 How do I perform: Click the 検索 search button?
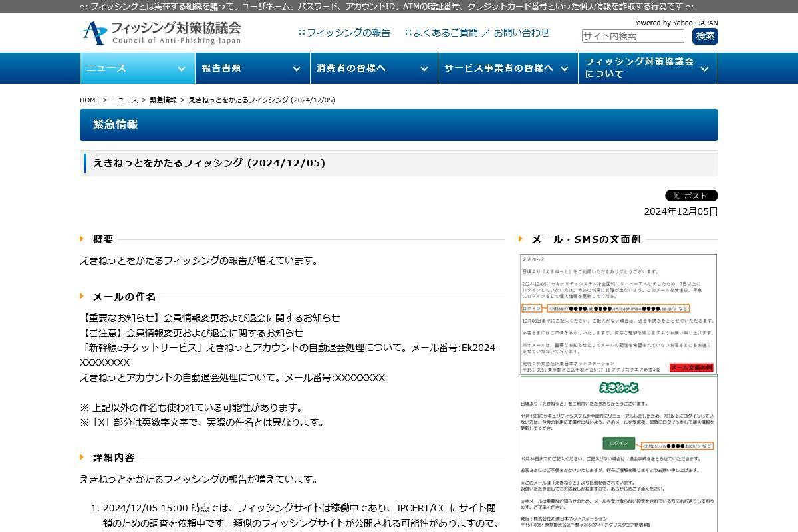click(x=705, y=36)
